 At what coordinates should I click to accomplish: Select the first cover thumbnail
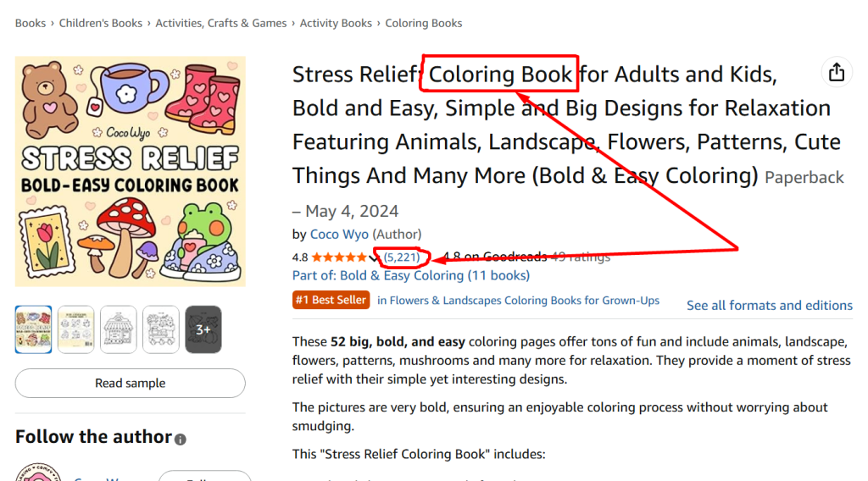[x=33, y=329]
